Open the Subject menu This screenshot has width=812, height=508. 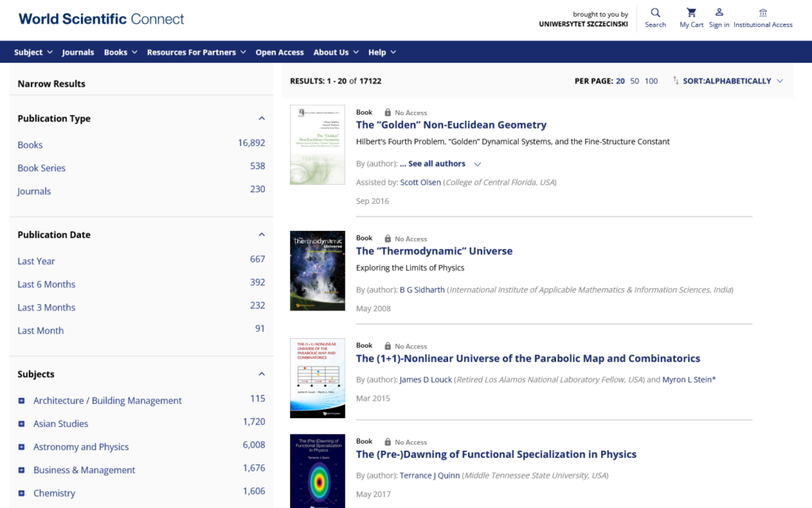pos(33,52)
